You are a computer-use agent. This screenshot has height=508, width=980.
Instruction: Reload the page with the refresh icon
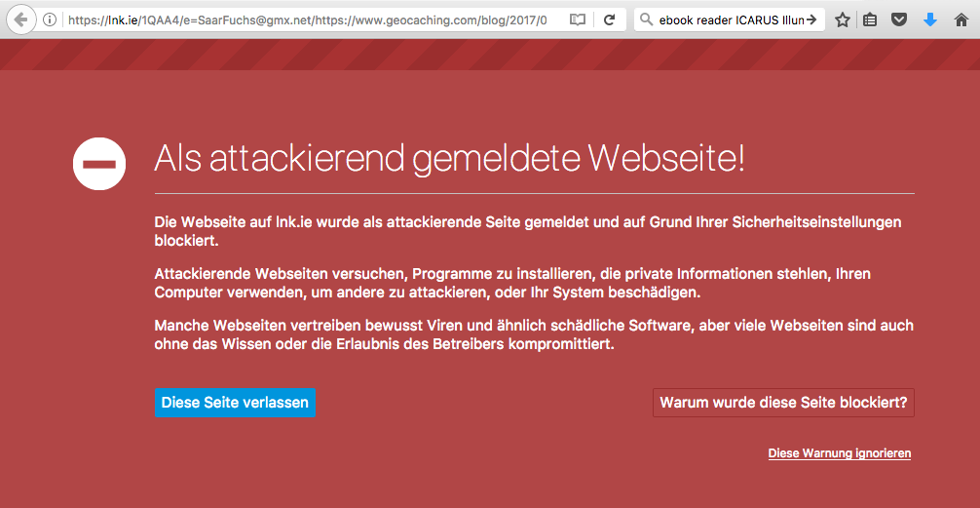[x=610, y=20]
